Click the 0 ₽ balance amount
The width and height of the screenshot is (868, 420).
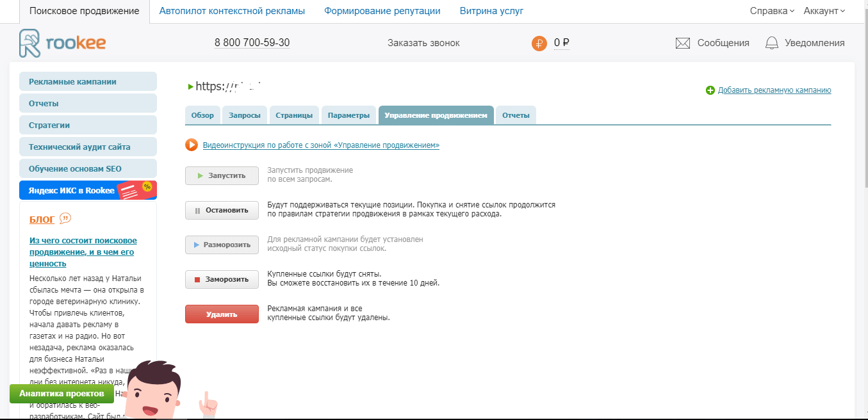(x=562, y=43)
